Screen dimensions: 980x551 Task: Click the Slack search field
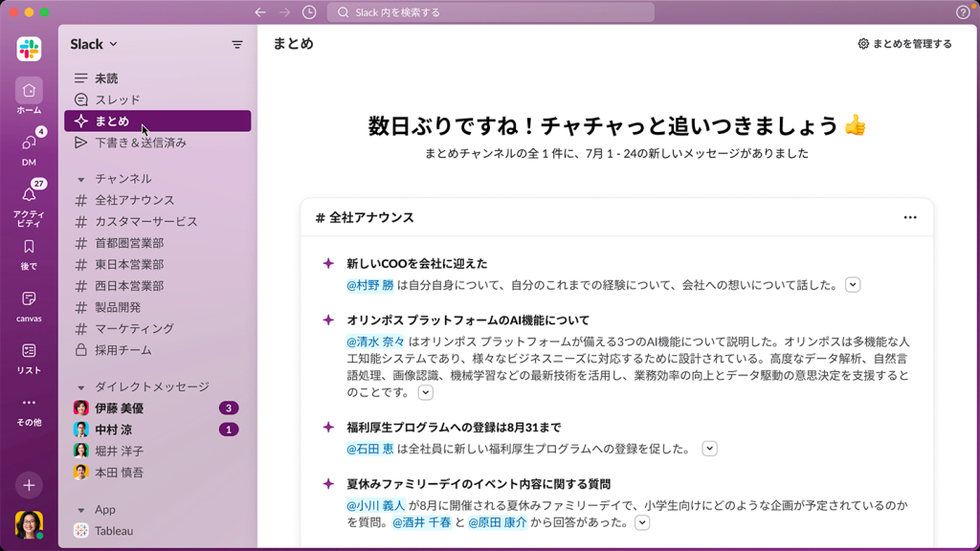(x=491, y=12)
